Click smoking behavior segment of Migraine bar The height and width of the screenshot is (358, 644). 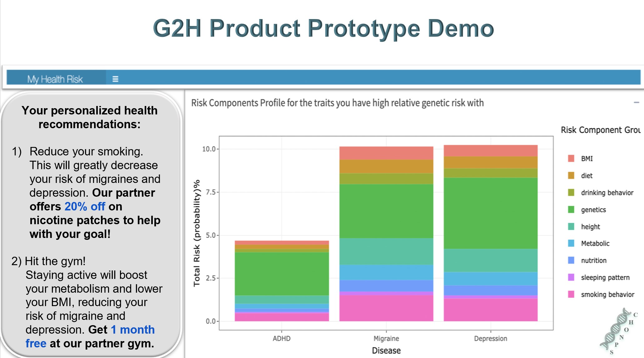point(386,308)
